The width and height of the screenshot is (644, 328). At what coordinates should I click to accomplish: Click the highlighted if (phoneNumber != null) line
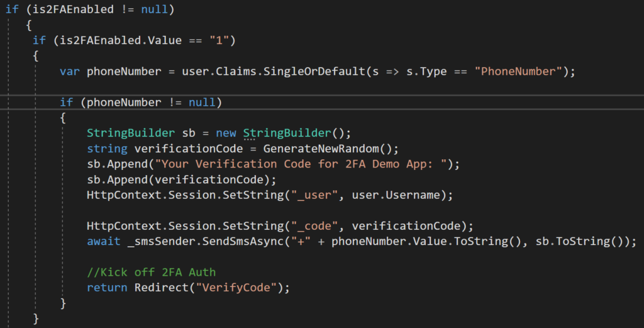(x=322, y=103)
